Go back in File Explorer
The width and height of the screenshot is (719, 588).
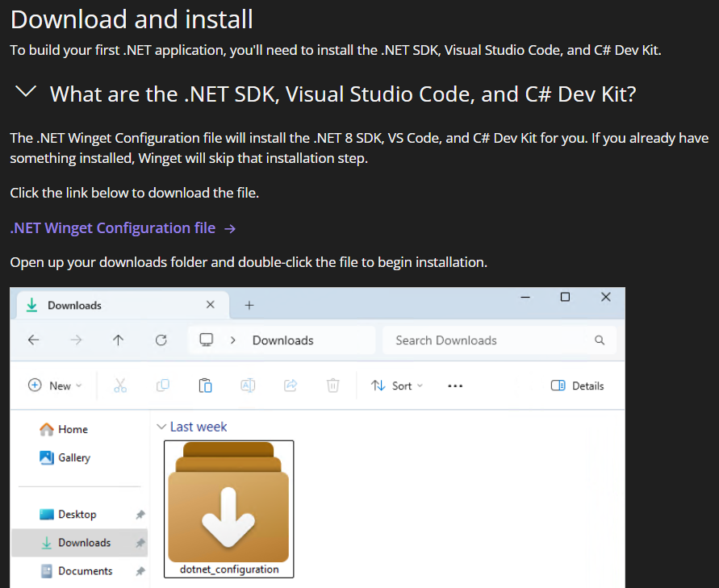pyautogui.click(x=33, y=340)
